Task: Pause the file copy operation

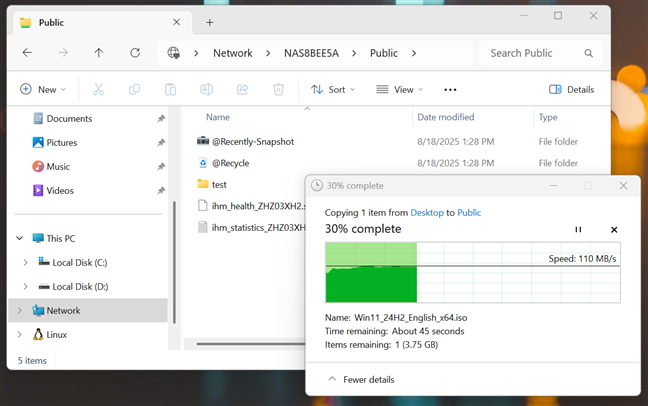Action: click(x=578, y=230)
